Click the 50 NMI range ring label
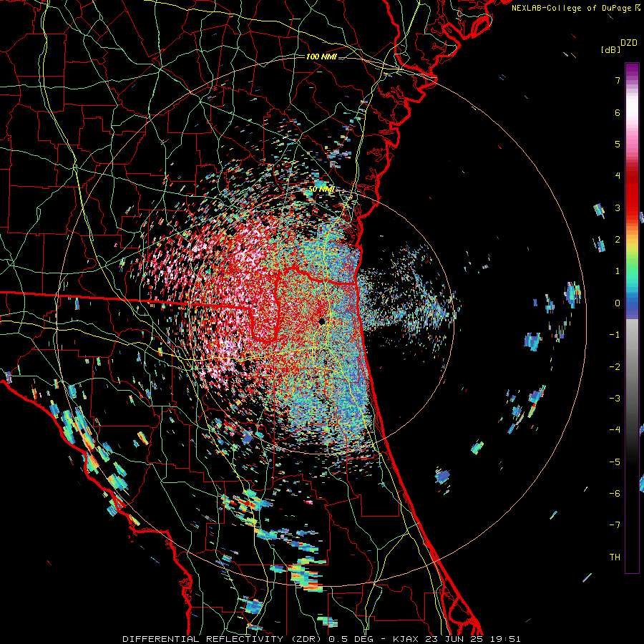Viewport: 644px width, 644px height. point(321,190)
